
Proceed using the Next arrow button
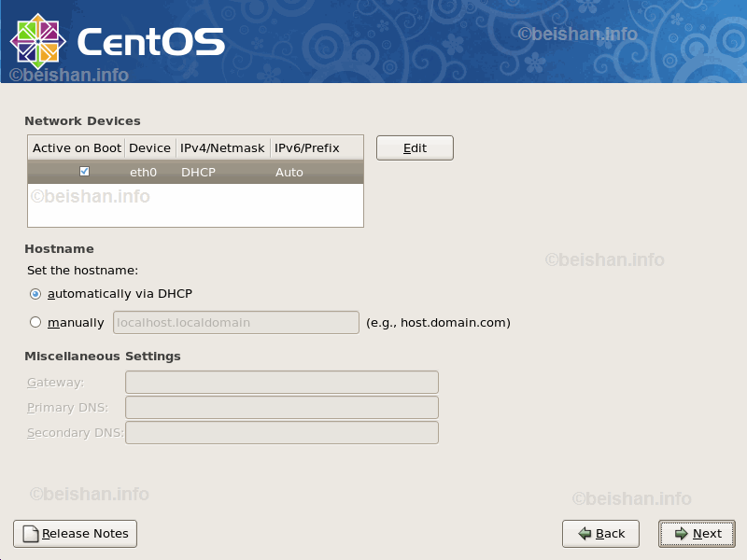(697, 534)
